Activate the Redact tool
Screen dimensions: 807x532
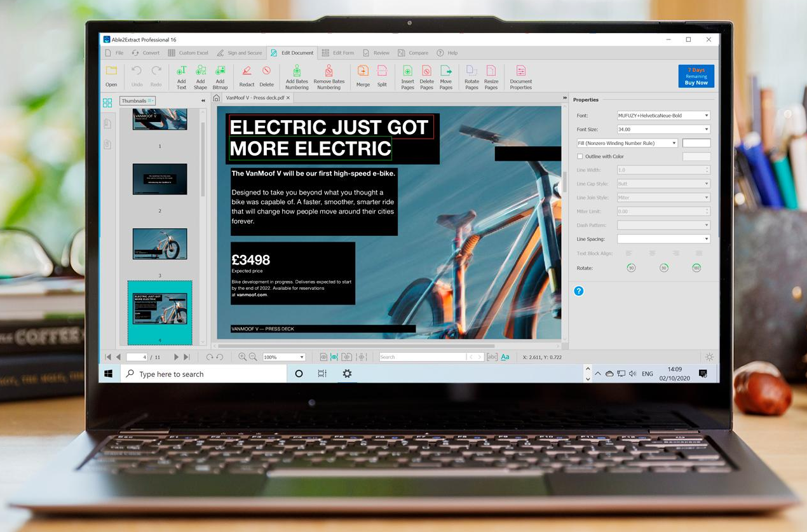tap(247, 76)
